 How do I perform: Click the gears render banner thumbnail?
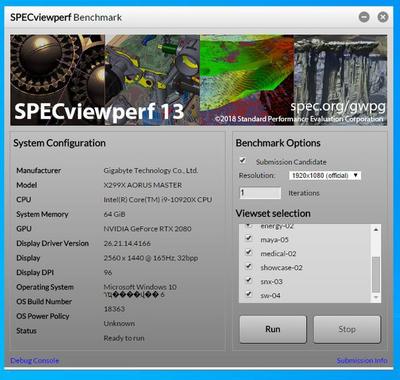click(x=58, y=80)
